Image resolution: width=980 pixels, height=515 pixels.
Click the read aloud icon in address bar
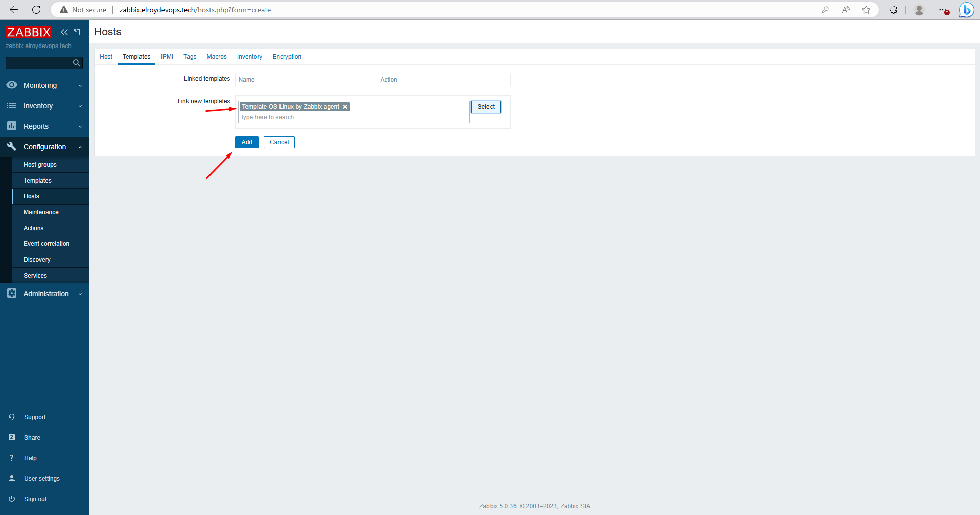[x=846, y=10]
